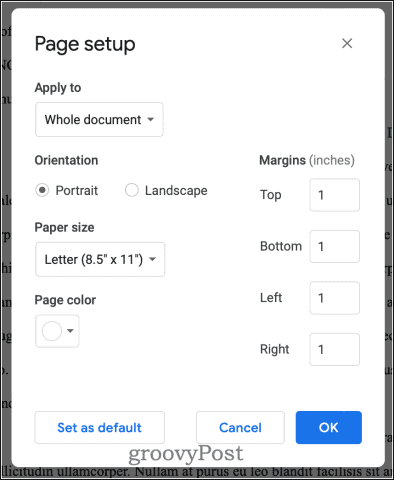Open the Apply to Whole document dropdown
Image resolution: width=394 pixels, height=480 pixels.
[99, 120]
